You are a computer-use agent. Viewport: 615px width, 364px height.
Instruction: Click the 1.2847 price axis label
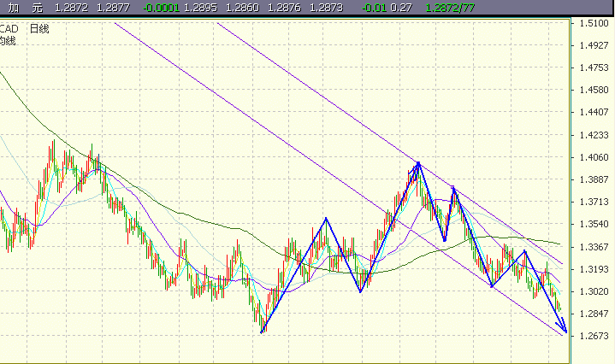(x=594, y=314)
